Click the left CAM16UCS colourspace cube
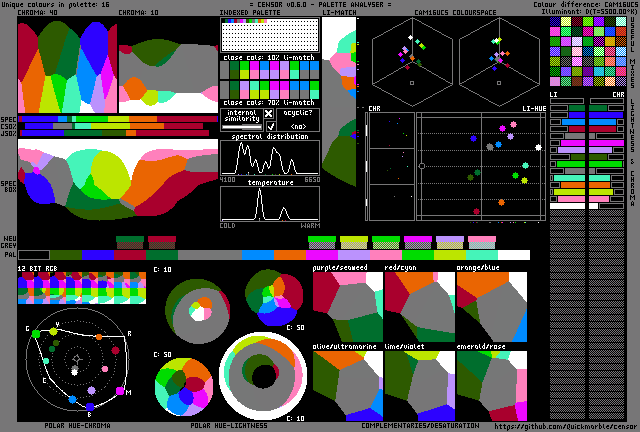 point(412,61)
